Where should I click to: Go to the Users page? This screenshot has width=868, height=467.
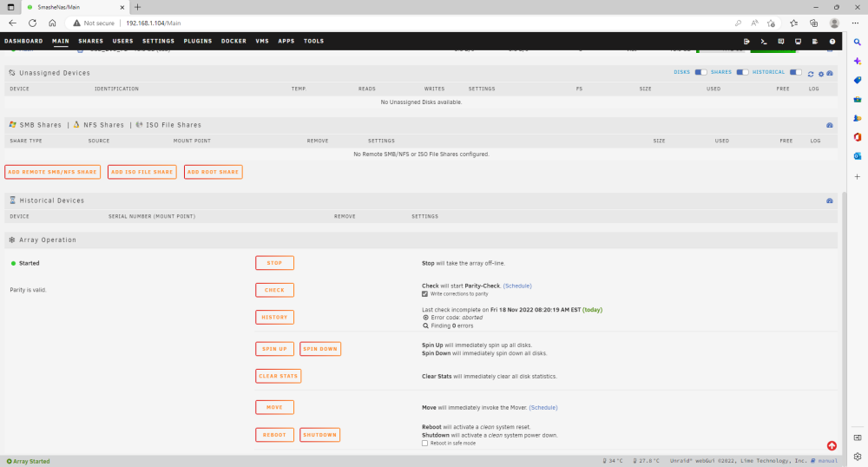[123, 41]
